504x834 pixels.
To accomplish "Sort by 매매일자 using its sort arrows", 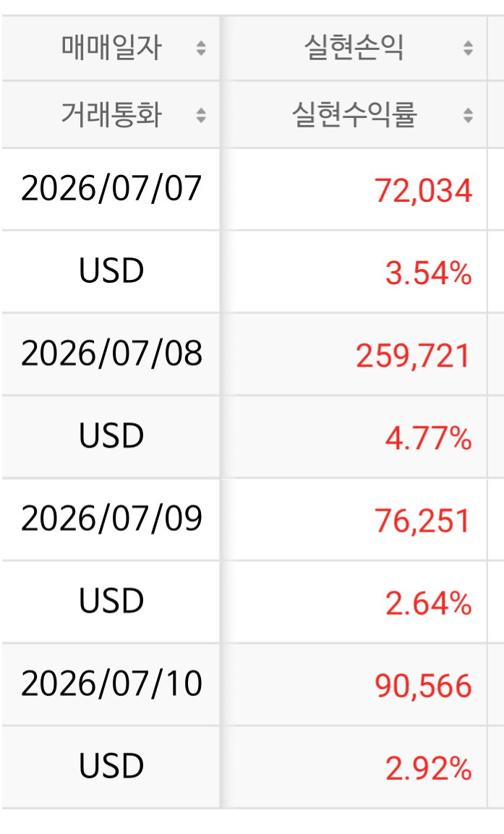I will coord(201,48).
